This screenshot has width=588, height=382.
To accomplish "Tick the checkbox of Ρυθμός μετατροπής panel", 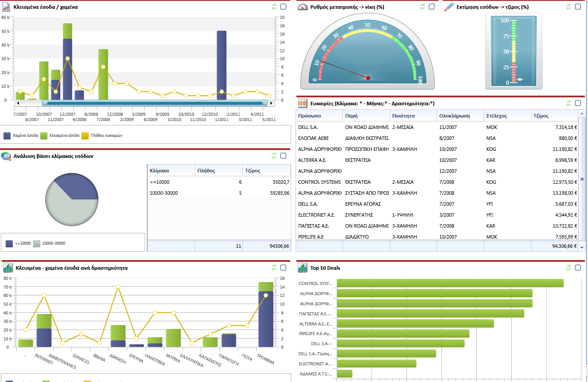I will [432, 7].
